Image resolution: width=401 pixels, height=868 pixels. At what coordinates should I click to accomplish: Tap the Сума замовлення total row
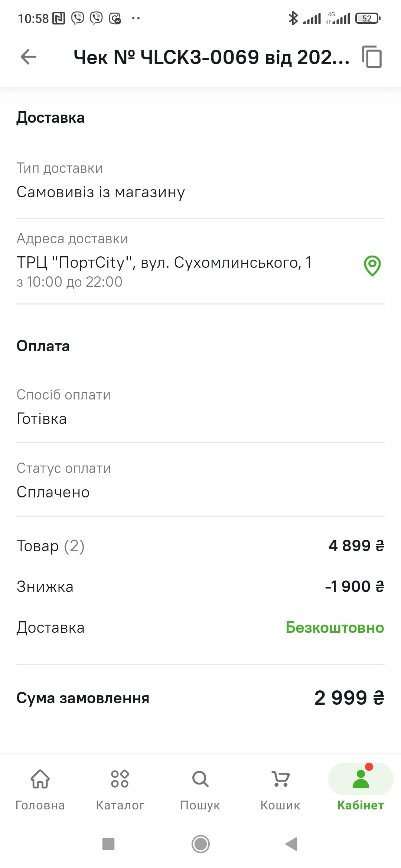pos(200,698)
